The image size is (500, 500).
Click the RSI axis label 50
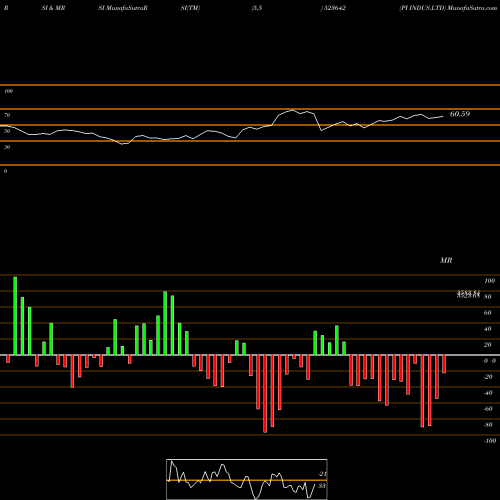tap(7, 131)
